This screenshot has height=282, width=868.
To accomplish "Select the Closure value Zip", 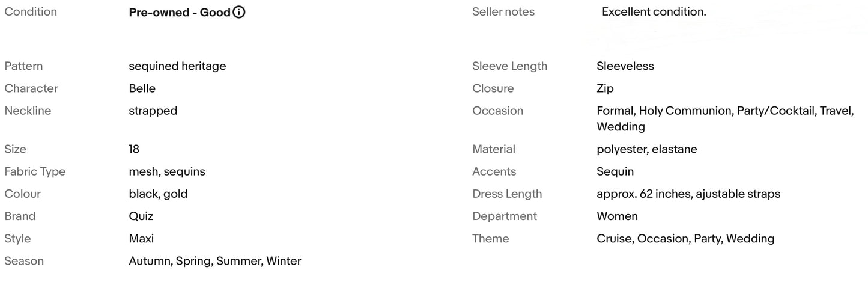I will point(605,88).
